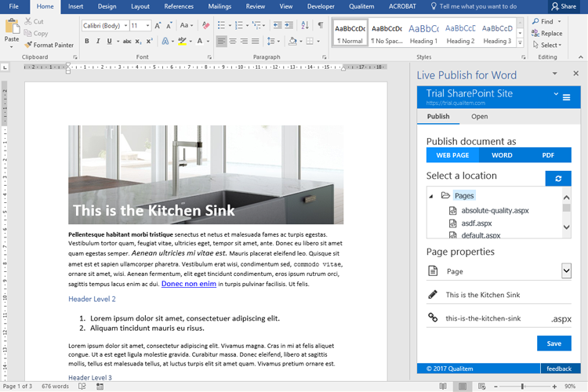Image resolution: width=588 pixels, height=392 pixels.
Task: Click the Save button in Live Publish
Action: click(554, 343)
